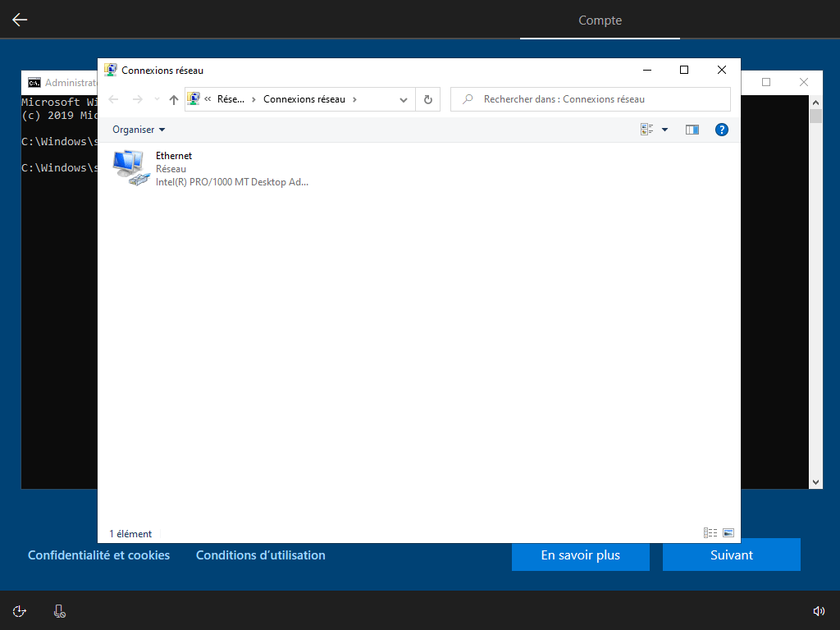840x630 pixels.
Task: Click the microphone disabled icon in the bottom bar
Action: coord(59,611)
